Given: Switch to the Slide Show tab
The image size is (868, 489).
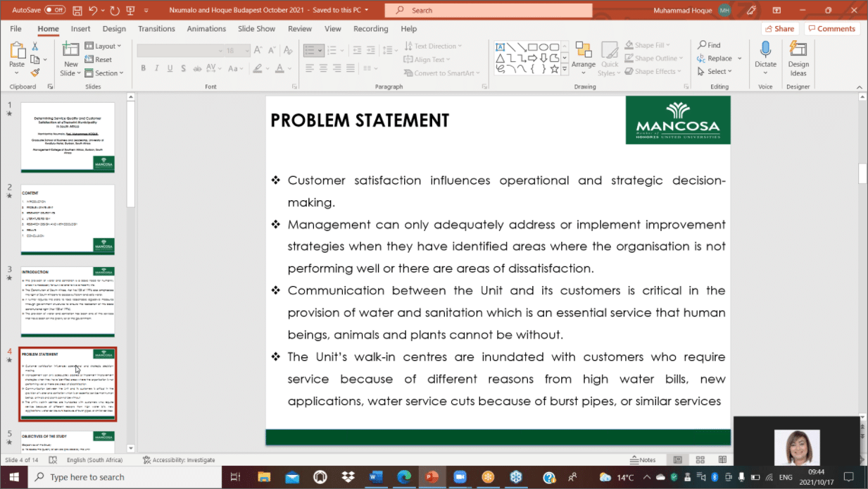Looking at the screenshot, I should pos(256,29).
